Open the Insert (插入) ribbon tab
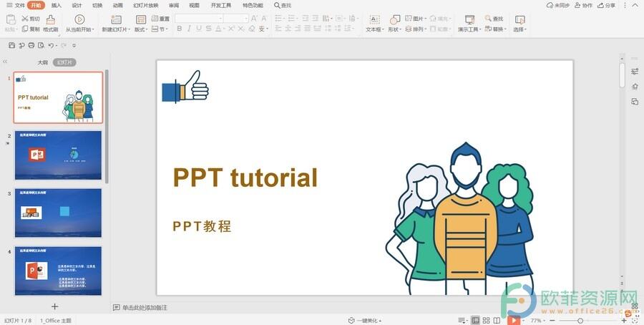Screen dimensions: 644x325 (57, 5)
